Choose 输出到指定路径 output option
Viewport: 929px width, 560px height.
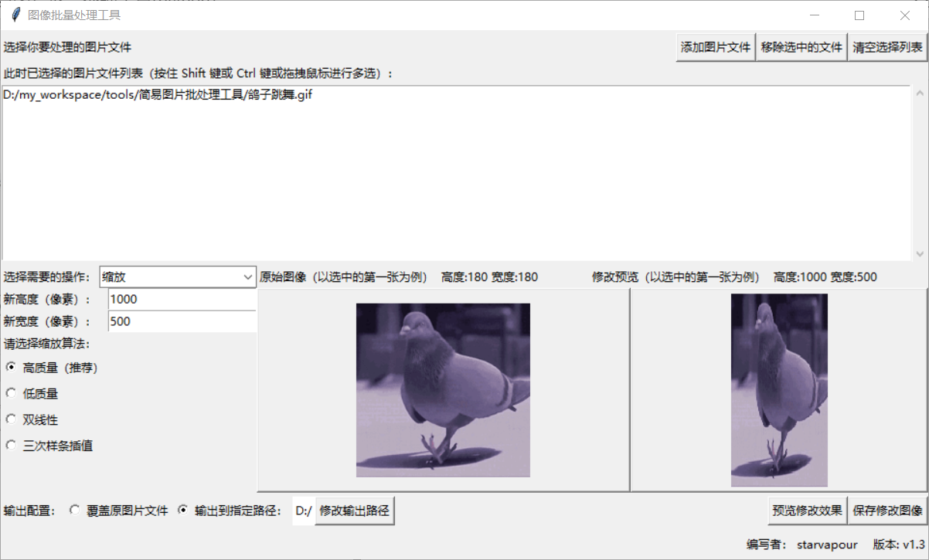pos(229,511)
